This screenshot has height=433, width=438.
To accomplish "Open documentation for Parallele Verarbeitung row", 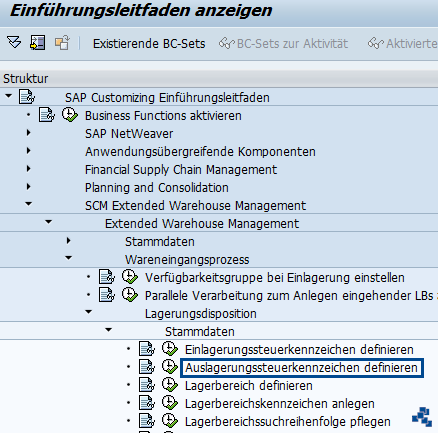I will (107, 295).
